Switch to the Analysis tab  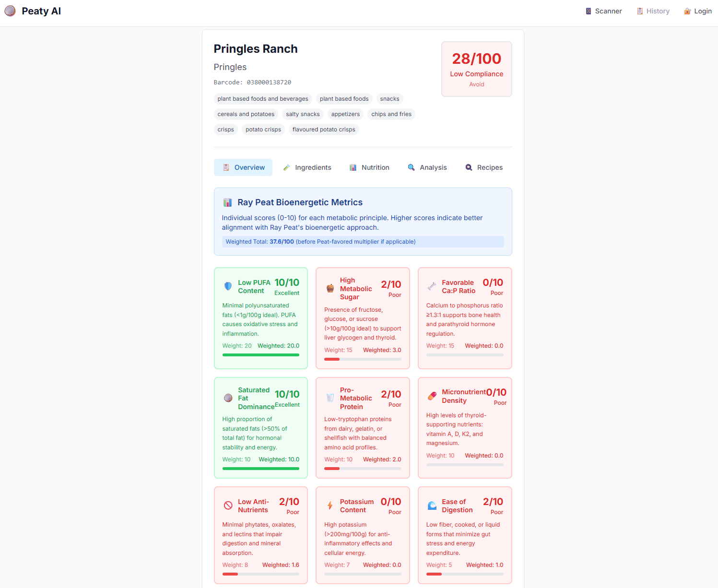click(427, 167)
